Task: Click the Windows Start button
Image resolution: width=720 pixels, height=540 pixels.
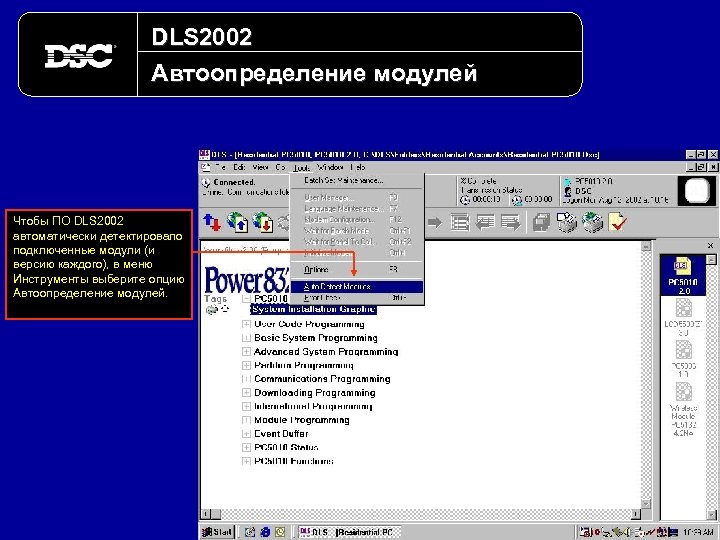Action: coord(217,532)
